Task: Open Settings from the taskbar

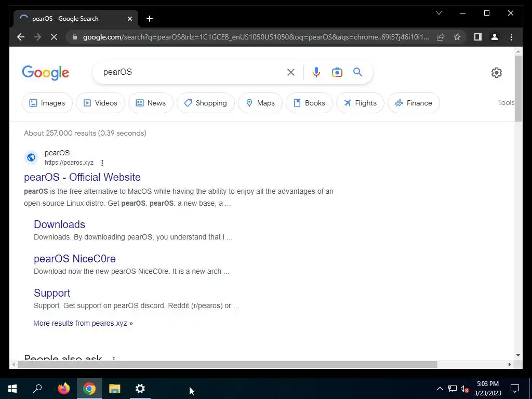Action: 140,389
